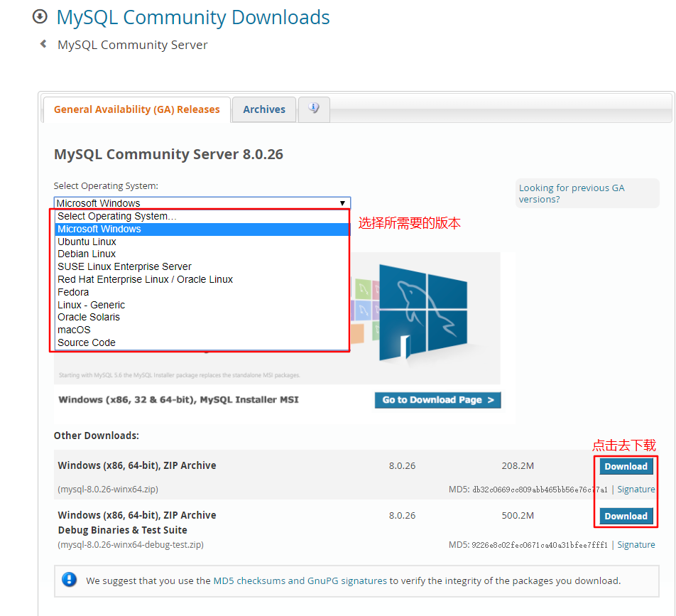Image resolution: width=676 pixels, height=616 pixels.
Task: Select Ubuntu Linux from the list
Action: (202, 242)
